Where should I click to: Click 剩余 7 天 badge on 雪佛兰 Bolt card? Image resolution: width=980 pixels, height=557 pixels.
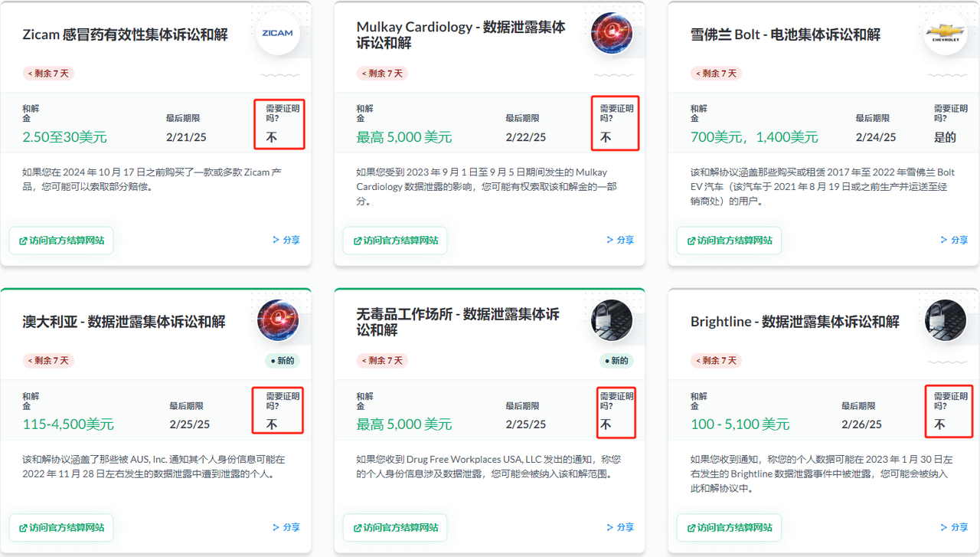coord(717,74)
